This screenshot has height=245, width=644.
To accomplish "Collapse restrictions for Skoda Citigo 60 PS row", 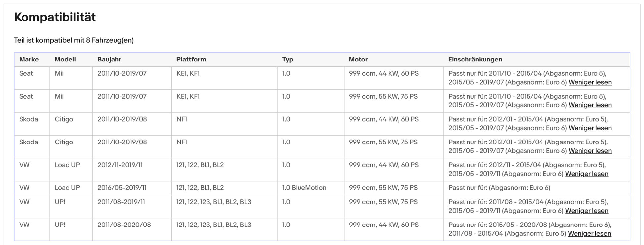I will 590,128.
